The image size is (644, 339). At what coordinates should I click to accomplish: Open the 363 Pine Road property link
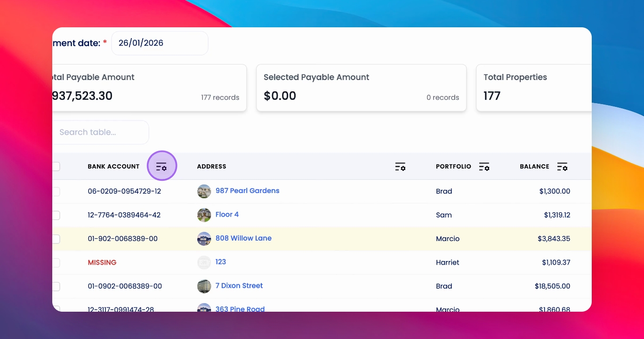tap(240, 309)
